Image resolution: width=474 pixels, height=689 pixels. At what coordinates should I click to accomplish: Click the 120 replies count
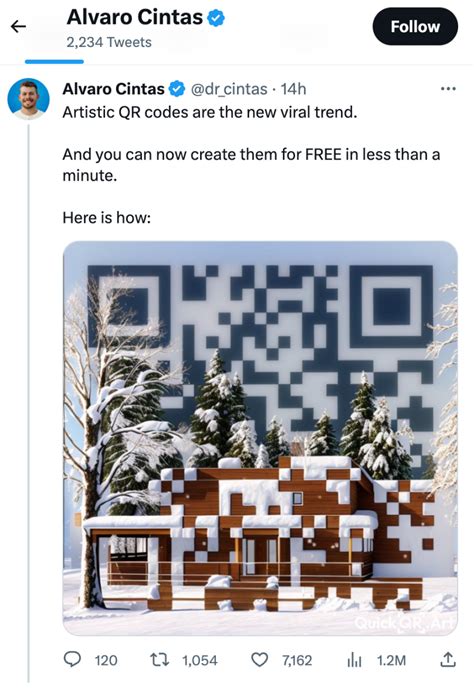click(106, 660)
